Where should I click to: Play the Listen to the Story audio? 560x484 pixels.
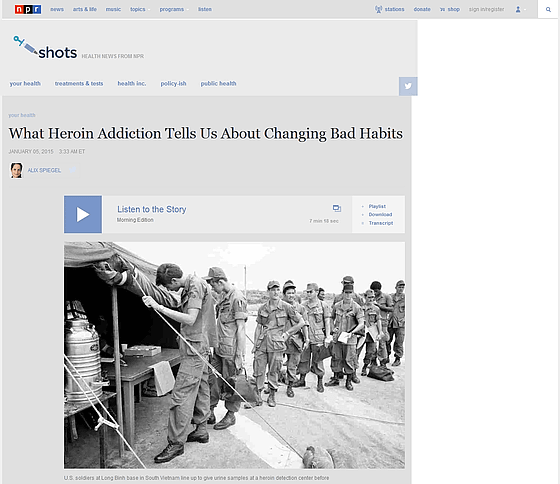point(83,214)
